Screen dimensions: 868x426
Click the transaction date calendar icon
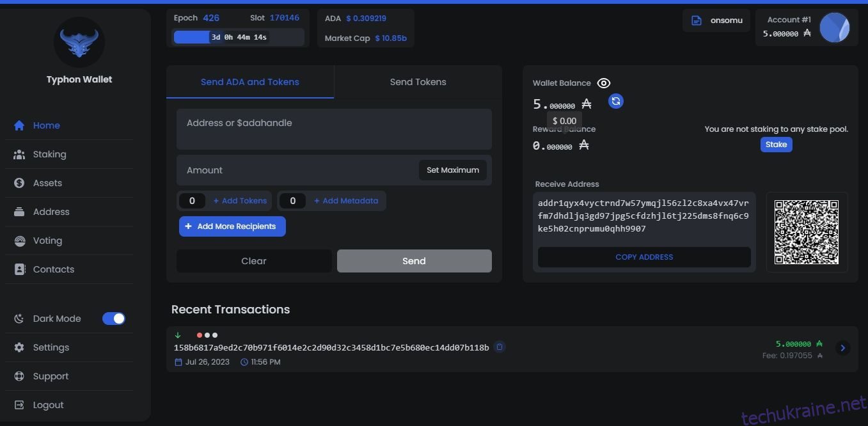pos(178,362)
